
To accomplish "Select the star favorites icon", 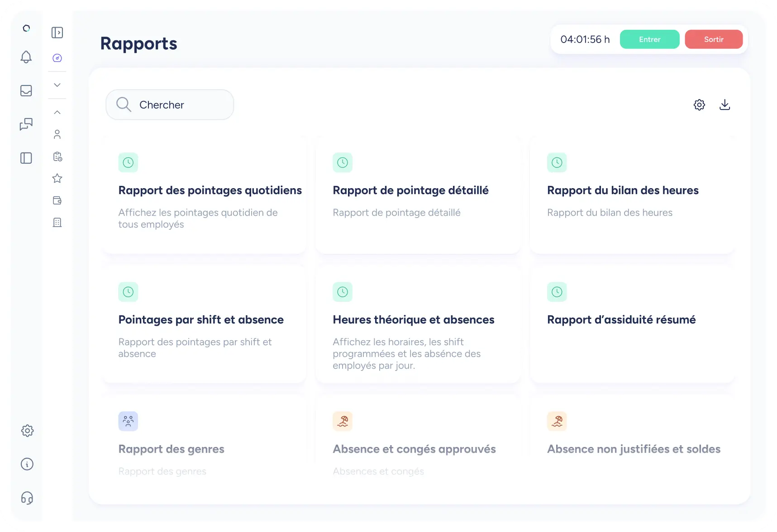I will point(57,178).
